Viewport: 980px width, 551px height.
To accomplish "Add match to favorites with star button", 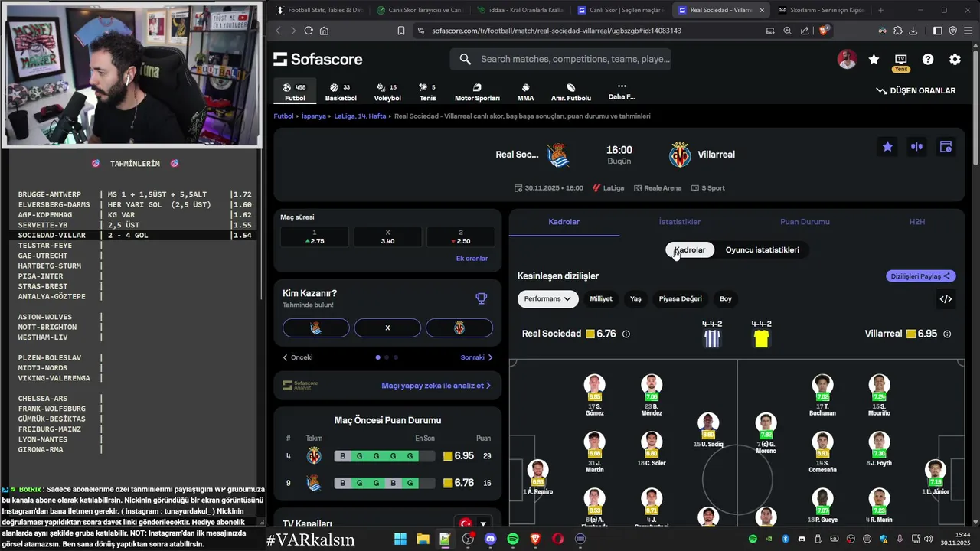I will [887, 147].
